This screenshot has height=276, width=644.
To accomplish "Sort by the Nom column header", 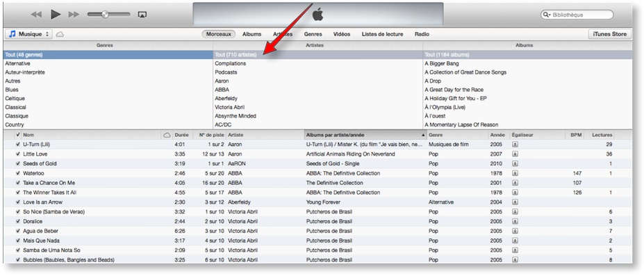I will point(91,135).
